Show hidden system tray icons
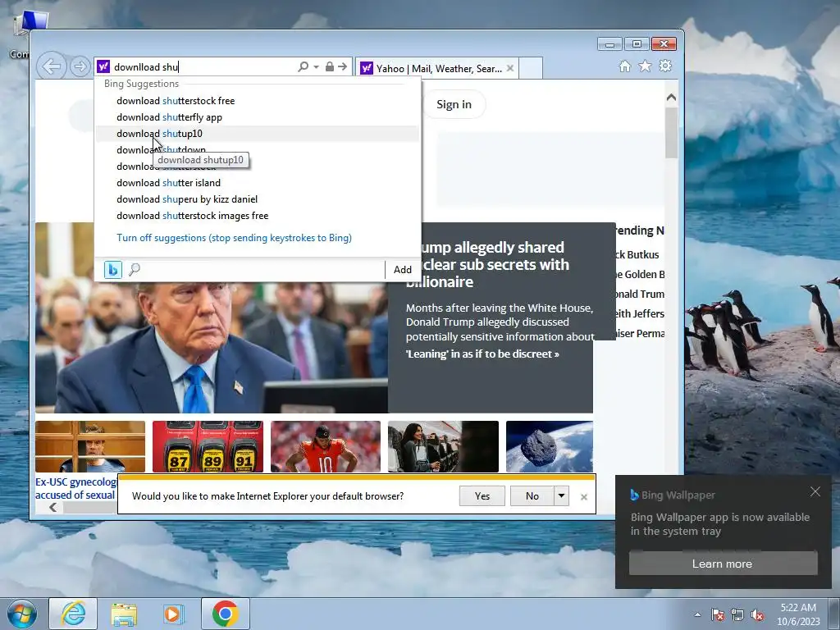The height and width of the screenshot is (630, 840). point(697,615)
